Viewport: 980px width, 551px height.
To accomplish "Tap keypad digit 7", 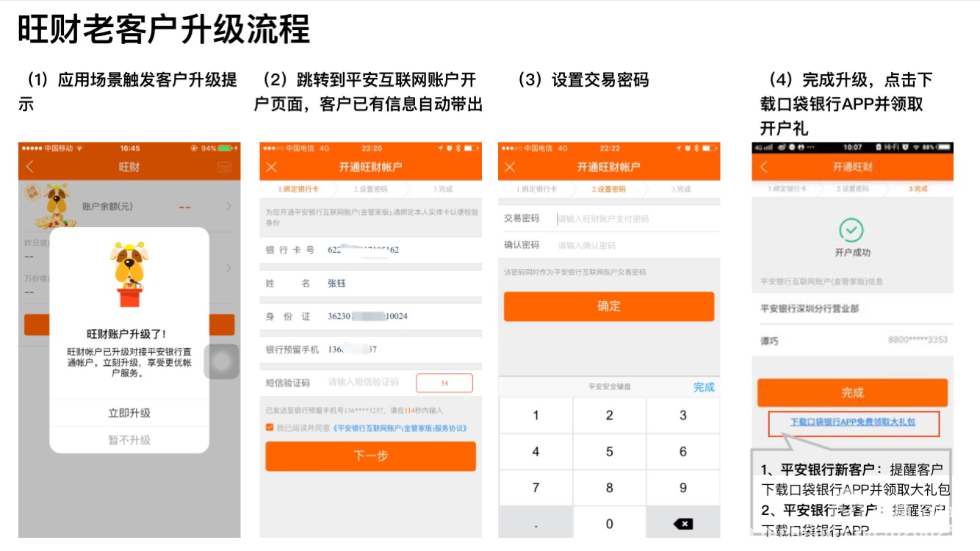I will (536, 488).
